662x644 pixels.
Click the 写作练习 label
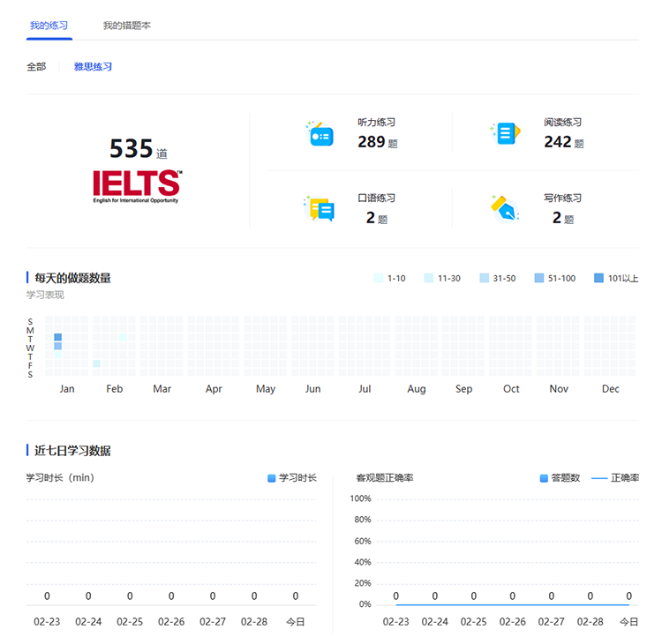(x=563, y=198)
